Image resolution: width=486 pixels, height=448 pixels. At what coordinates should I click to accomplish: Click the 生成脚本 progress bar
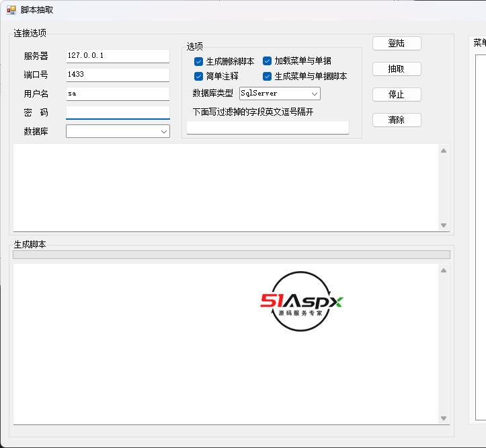tap(231, 255)
